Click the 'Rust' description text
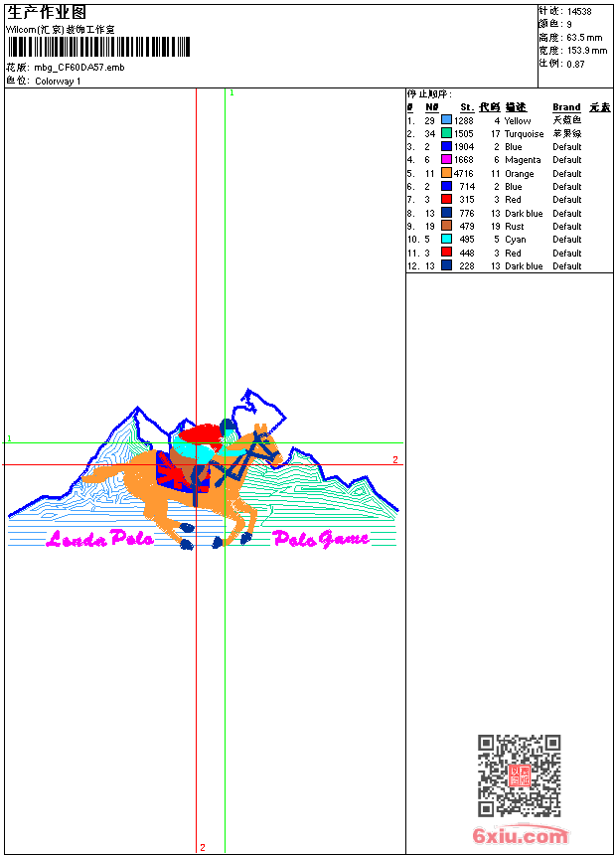The height and width of the screenshot is (855, 616). pyautogui.click(x=514, y=227)
